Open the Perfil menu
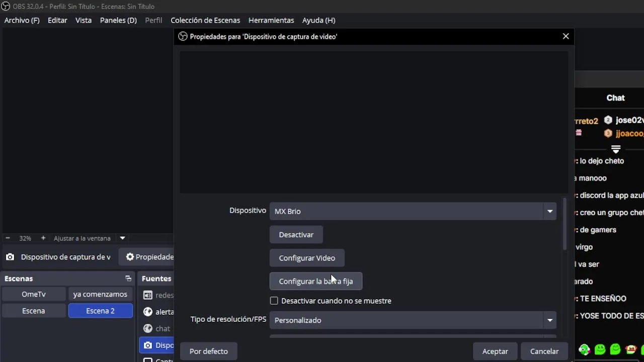The image size is (644, 362). tap(153, 20)
